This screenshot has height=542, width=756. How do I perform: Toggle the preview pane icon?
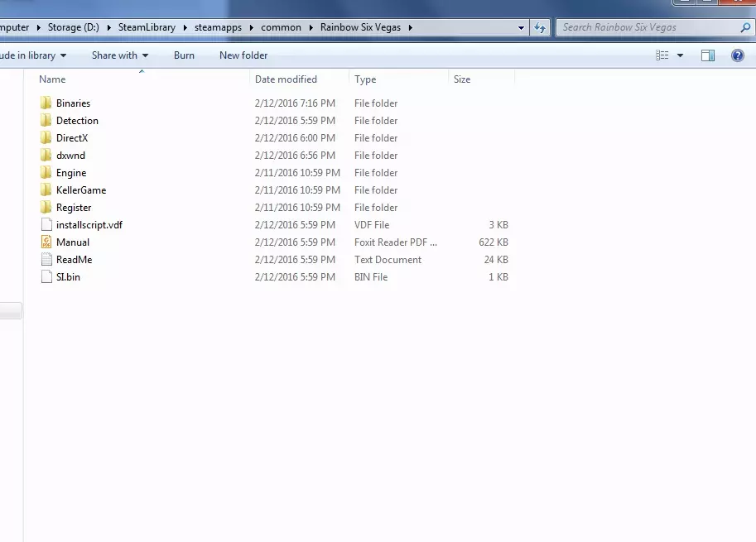(x=708, y=55)
